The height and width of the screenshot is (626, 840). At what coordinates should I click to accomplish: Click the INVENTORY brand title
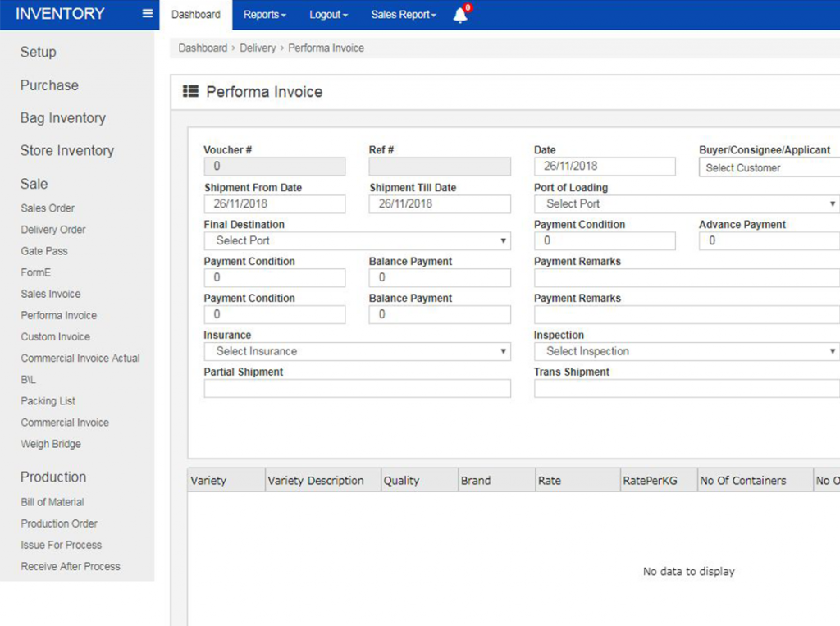click(60, 13)
